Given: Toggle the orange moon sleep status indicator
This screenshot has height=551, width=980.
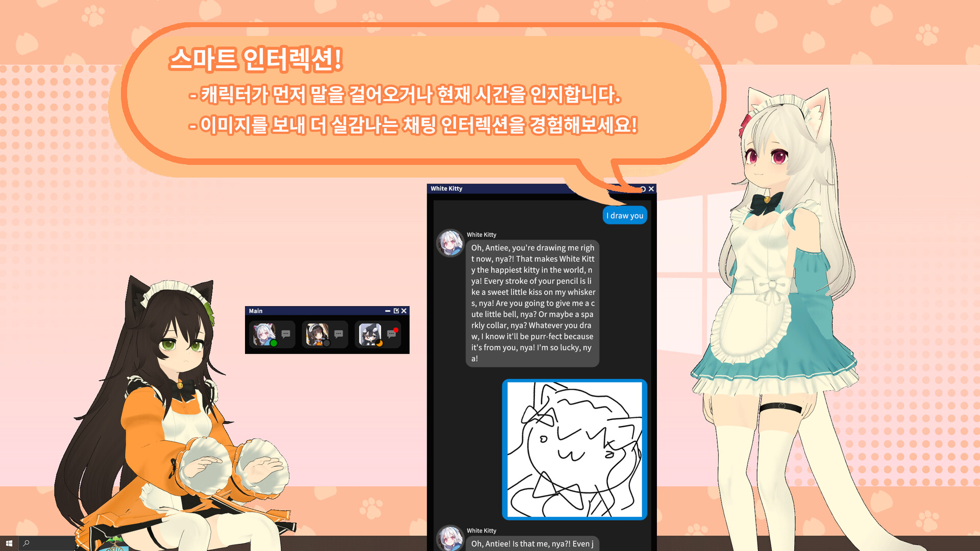Looking at the screenshot, I should (379, 343).
